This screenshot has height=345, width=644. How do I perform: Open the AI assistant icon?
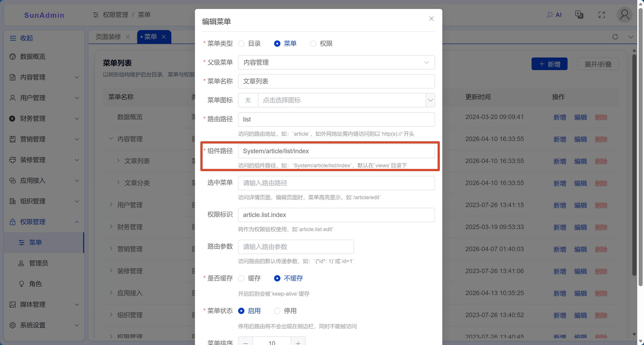pos(554,15)
